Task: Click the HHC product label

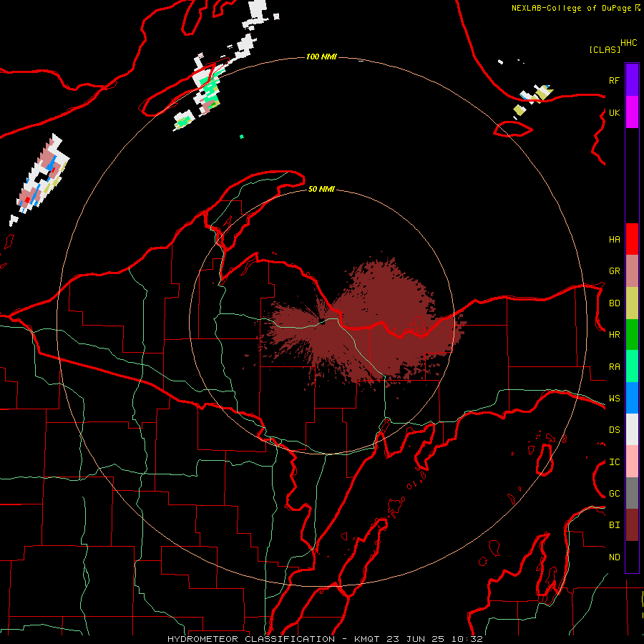Action: coord(628,43)
